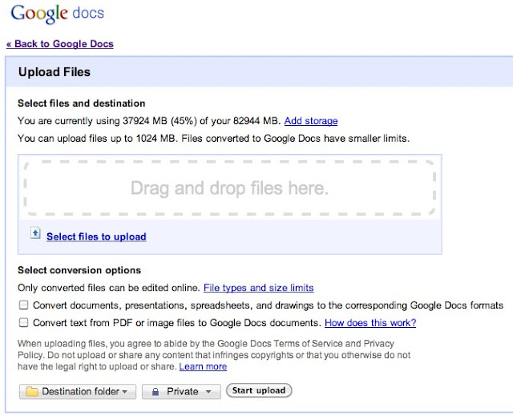Click the padlock icon on the Private button
This screenshot has width=513, height=420.
(155, 392)
